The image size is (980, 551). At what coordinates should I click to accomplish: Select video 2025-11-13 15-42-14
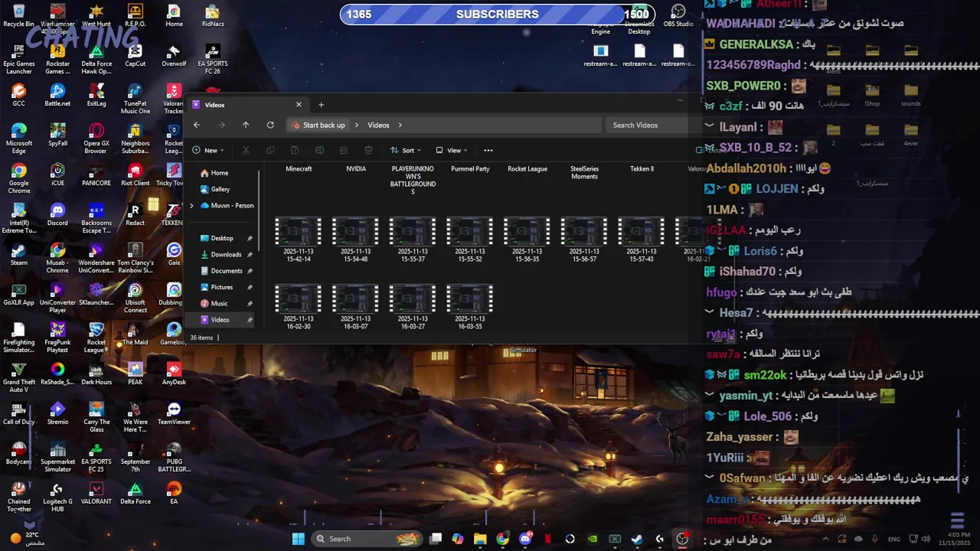click(298, 239)
